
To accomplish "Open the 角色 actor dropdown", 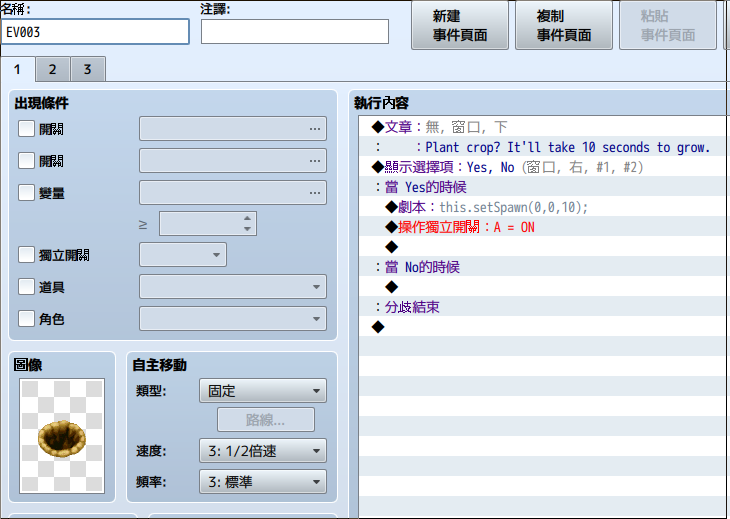I will pos(233,319).
